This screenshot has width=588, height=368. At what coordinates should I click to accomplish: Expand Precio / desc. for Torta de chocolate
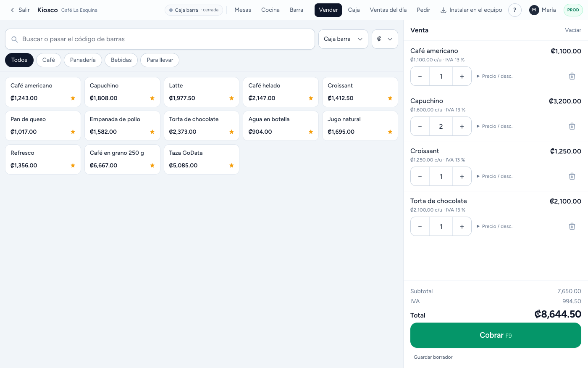click(x=494, y=226)
